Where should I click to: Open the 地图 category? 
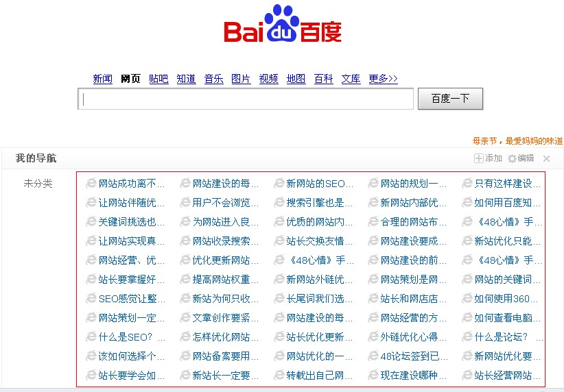point(296,79)
